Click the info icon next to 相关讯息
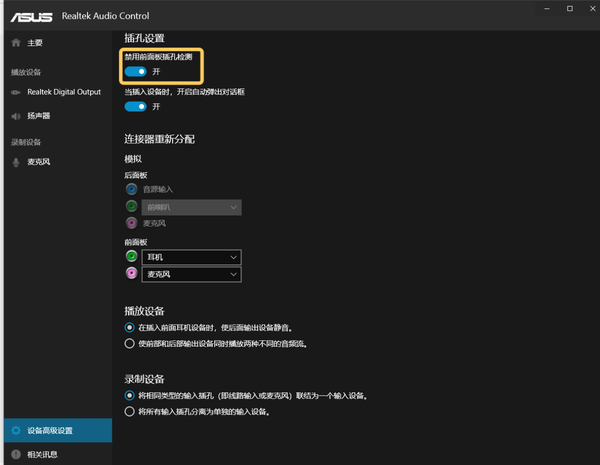 pos(15,454)
